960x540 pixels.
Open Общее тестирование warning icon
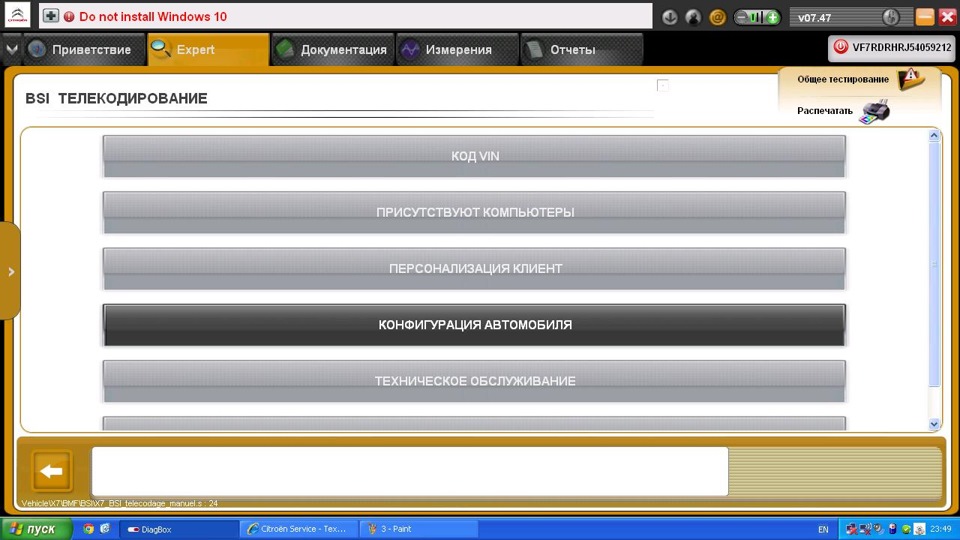coord(911,79)
